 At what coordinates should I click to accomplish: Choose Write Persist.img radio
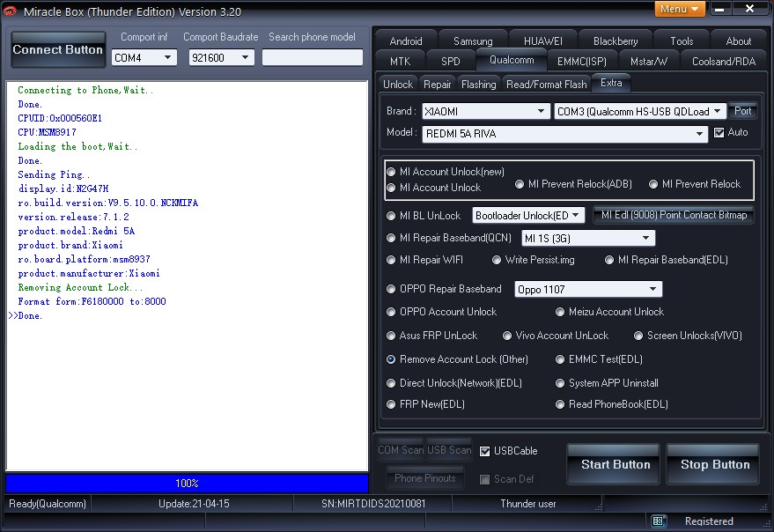(497, 260)
